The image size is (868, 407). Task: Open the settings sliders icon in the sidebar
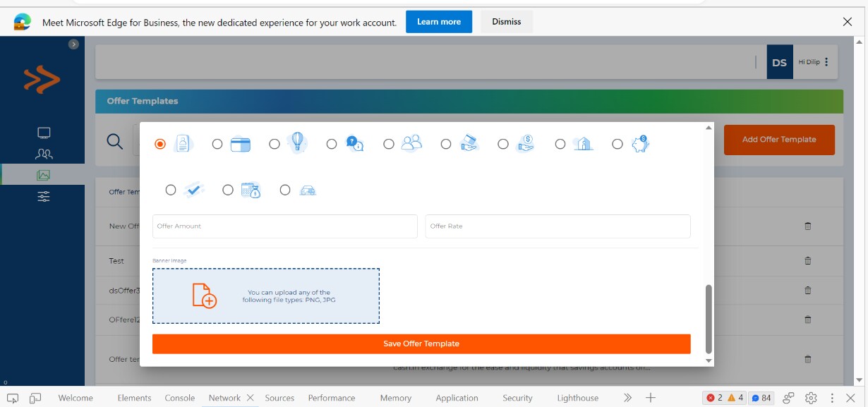[x=43, y=196]
